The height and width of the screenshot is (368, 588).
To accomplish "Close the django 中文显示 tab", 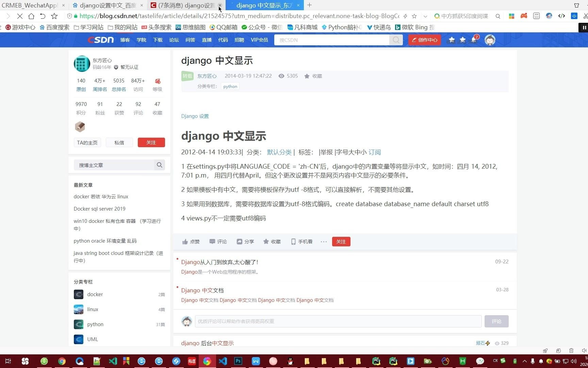I will click(298, 5).
